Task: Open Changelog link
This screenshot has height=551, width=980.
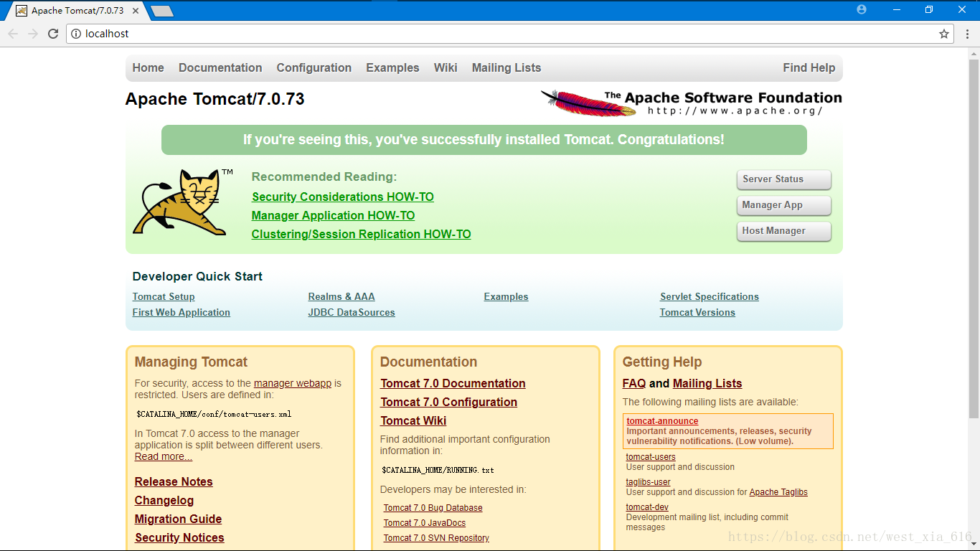Action: coord(164,500)
